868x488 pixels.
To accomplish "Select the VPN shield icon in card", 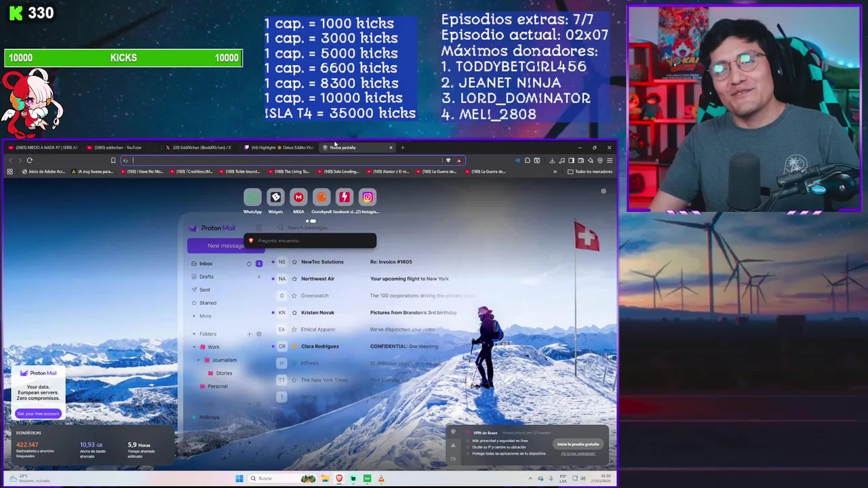I will click(x=453, y=432).
